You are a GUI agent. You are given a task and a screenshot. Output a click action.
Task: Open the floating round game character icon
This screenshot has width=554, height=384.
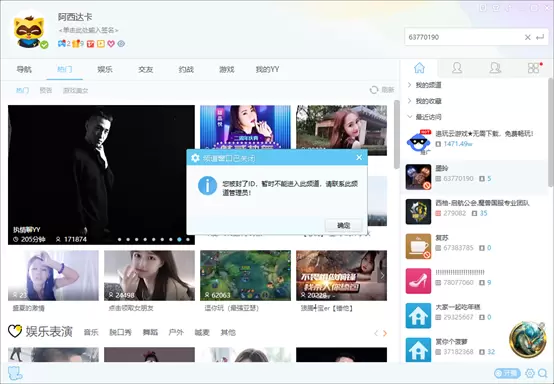coord(528,339)
